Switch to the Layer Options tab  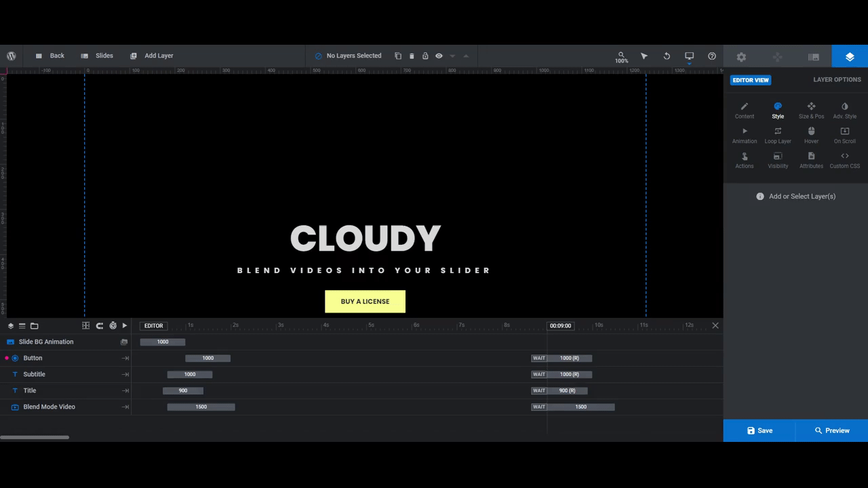click(x=837, y=80)
